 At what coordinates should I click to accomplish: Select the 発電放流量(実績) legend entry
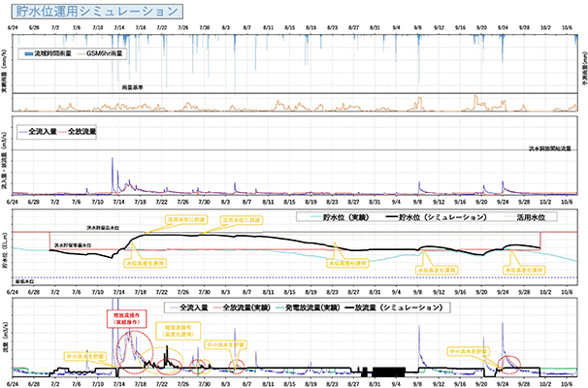coord(308,307)
